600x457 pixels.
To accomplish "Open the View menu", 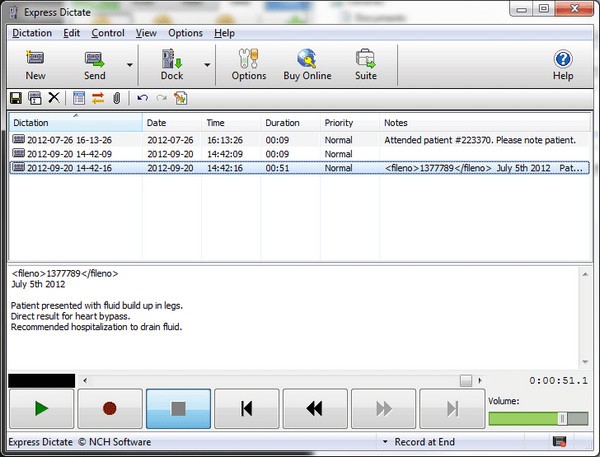I will (x=146, y=33).
